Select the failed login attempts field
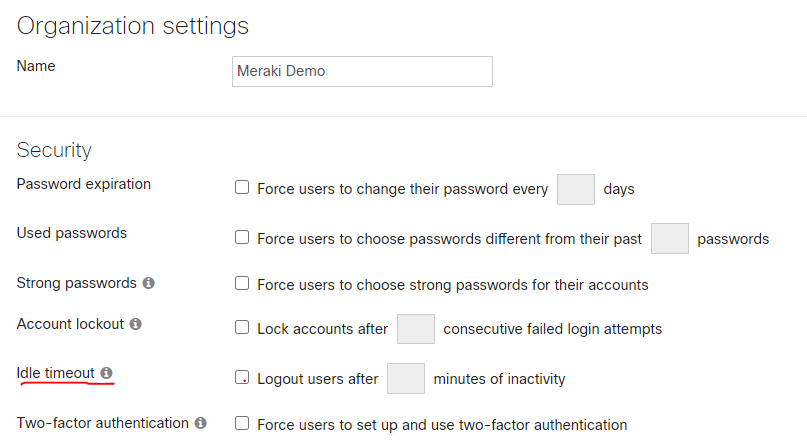This screenshot has width=807, height=446. (x=415, y=329)
